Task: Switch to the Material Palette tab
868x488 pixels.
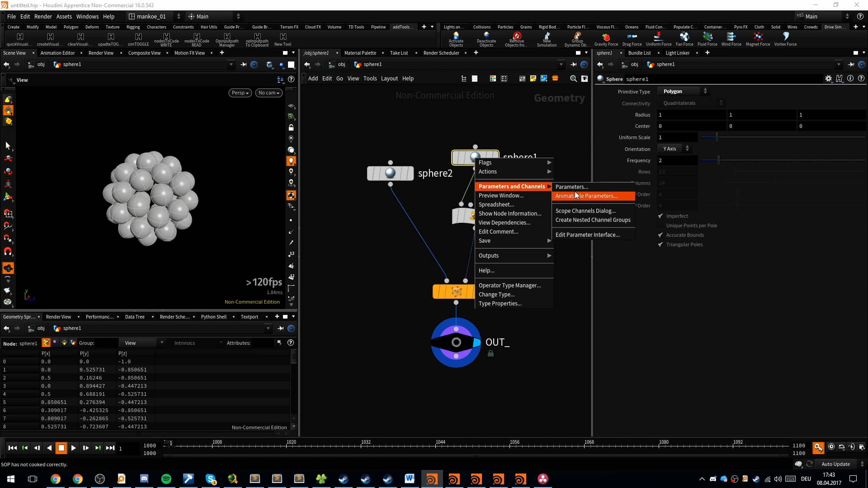Action: pyautogui.click(x=360, y=53)
